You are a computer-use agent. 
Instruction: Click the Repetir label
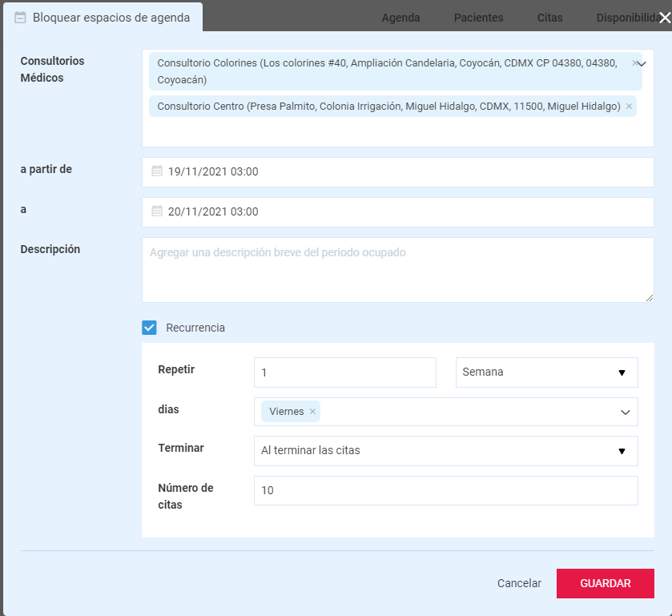(176, 369)
